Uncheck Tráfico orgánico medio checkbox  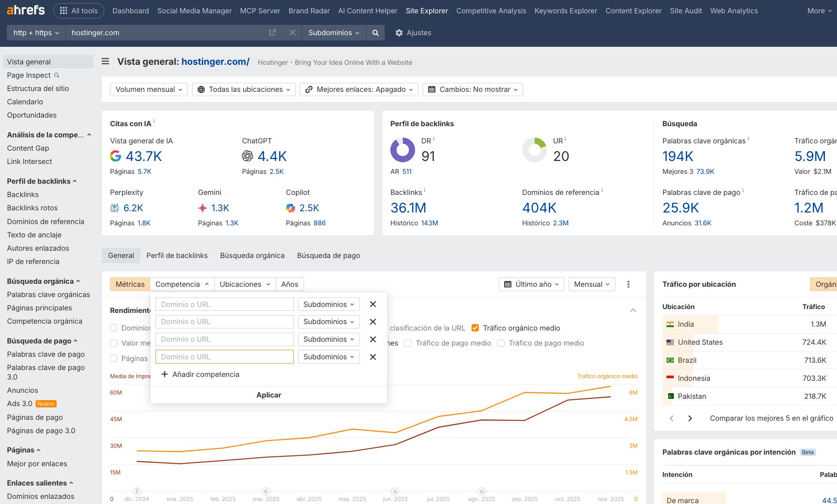pos(475,328)
